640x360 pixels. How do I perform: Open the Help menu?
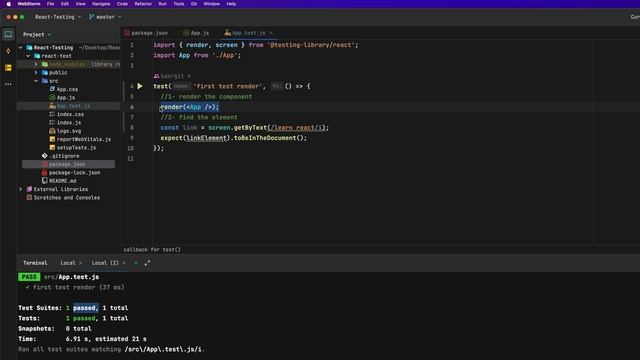click(x=231, y=4)
